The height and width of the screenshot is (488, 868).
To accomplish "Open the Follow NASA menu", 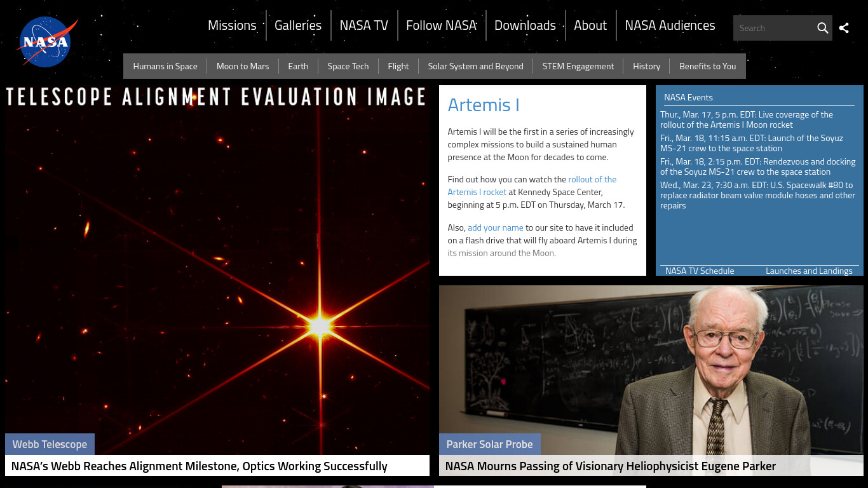I will coord(441,25).
